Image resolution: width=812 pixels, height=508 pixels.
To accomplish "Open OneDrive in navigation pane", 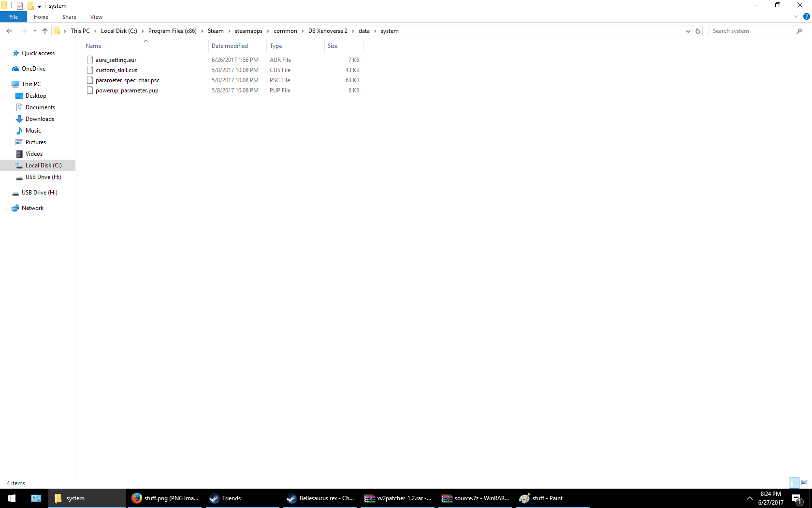I will (34, 69).
